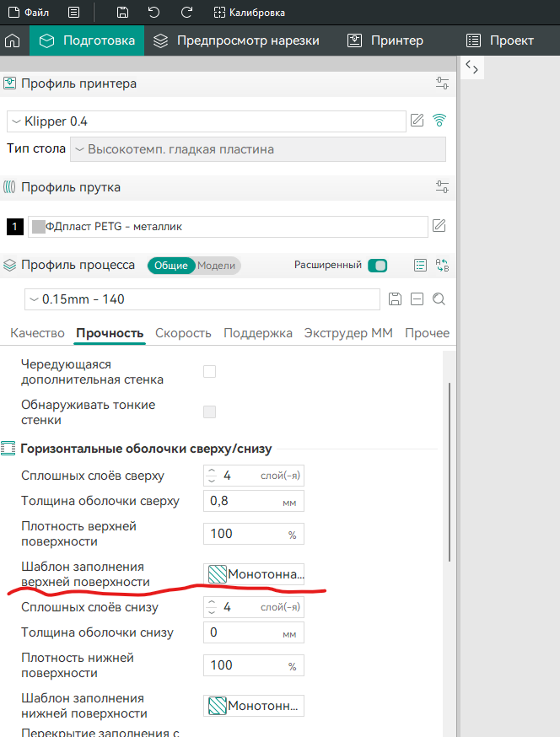Click the printer Wi-Fi connection icon
The height and width of the screenshot is (737, 560).
(439, 121)
